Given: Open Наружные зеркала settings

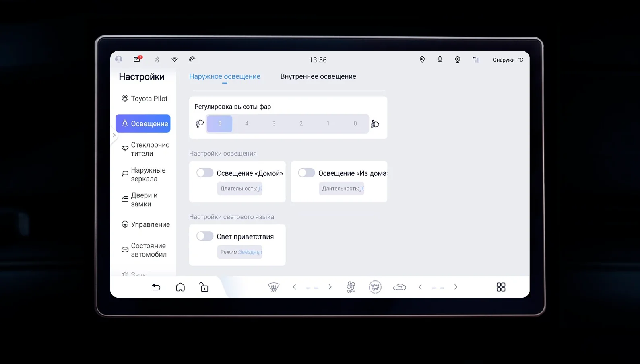Looking at the screenshot, I should [x=145, y=175].
